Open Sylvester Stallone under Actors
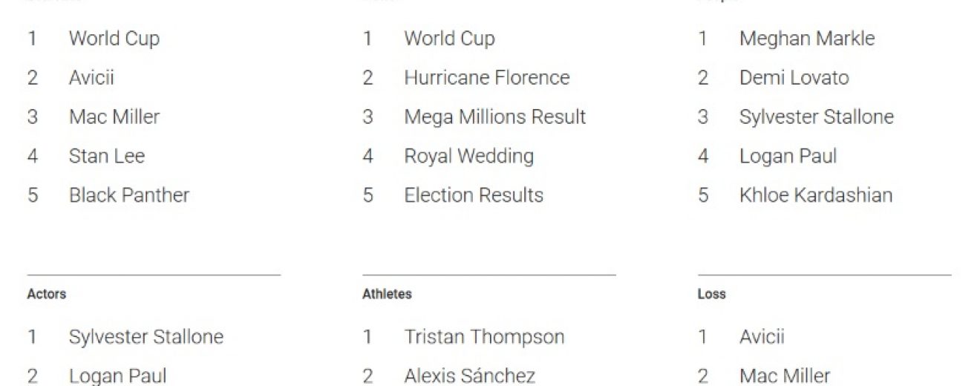The image size is (980, 386). [146, 337]
